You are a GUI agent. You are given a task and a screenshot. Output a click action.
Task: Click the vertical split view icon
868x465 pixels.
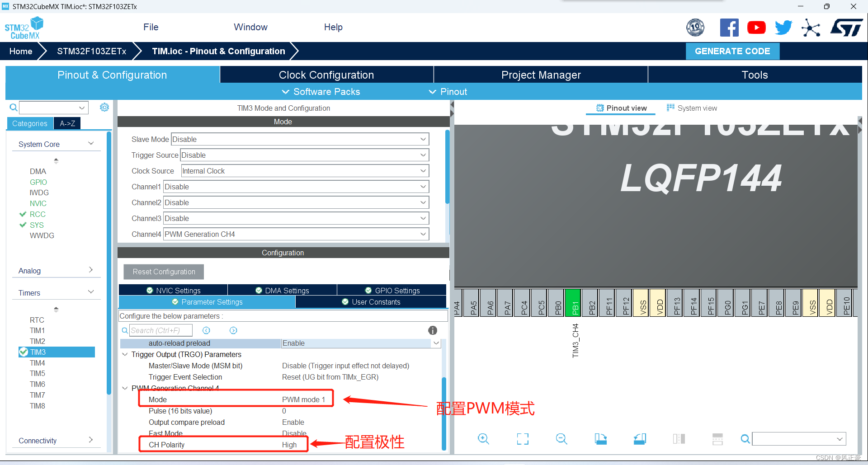tap(679, 439)
